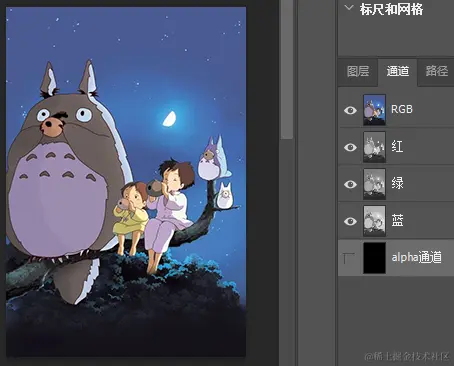Show the alpha通道 channel visibility box
The width and height of the screenshot is (454, 366).
349,258
